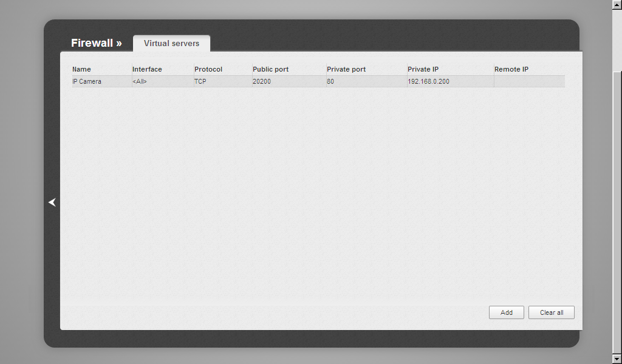Image resolution: width=622 pixels, height=364 pixels.
Task: Click the Protocol column header
Action: tap(208, 69)
